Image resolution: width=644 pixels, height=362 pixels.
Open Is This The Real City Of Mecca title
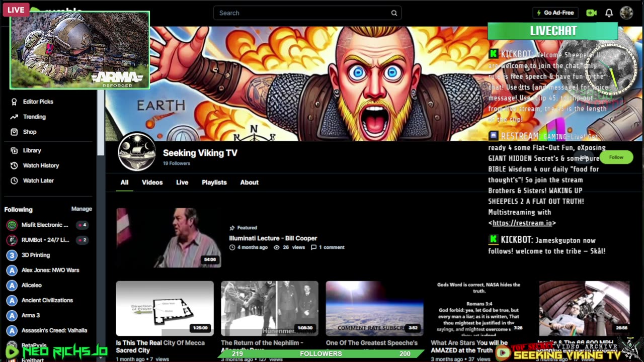pos(160,346)
